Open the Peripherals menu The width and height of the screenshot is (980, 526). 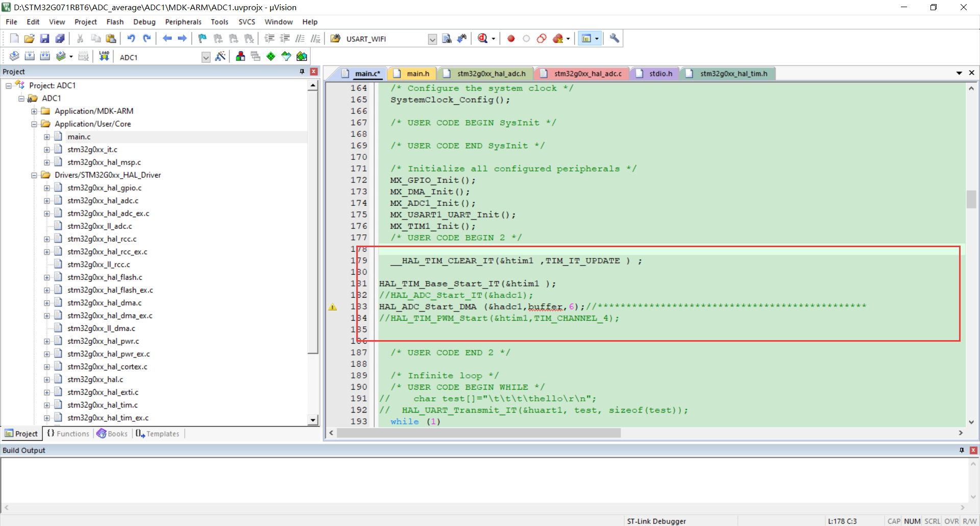coord(183,21)
